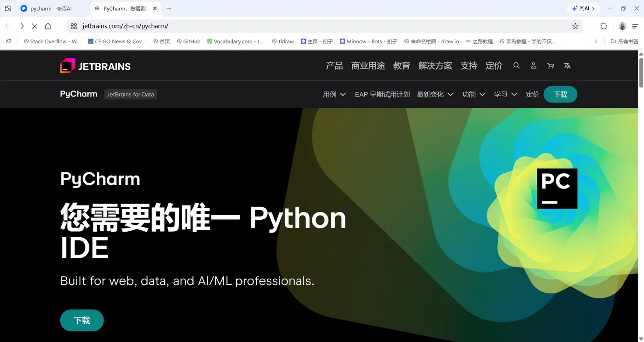Click the 问AI button
This screenshot has height=342, width=644.
[583, 8]
